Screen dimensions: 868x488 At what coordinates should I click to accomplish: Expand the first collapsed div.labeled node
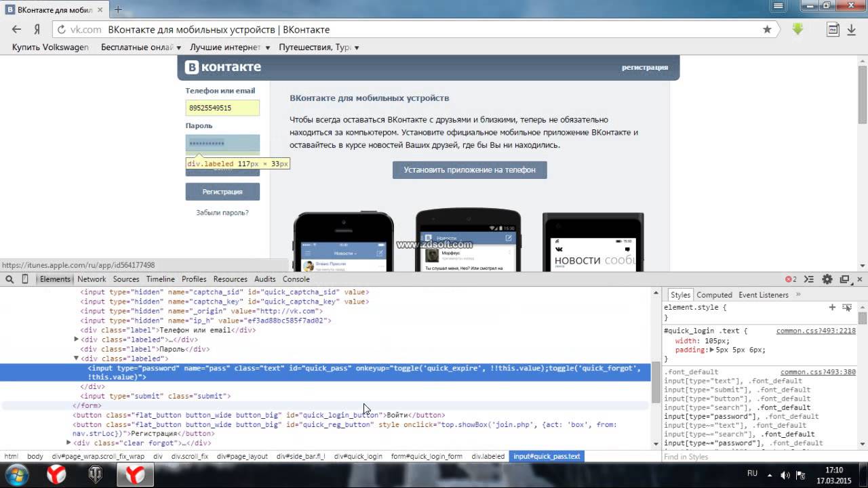(77, 340)
